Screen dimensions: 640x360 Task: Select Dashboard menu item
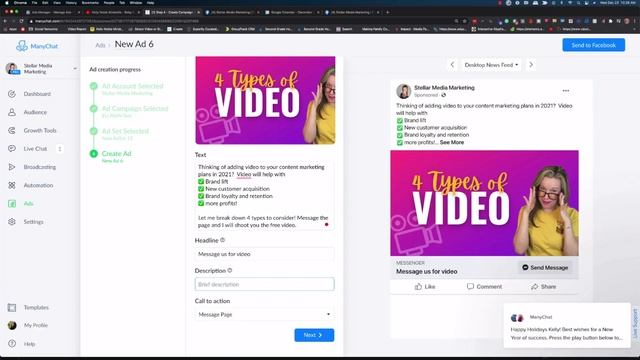tap(37, 94)
